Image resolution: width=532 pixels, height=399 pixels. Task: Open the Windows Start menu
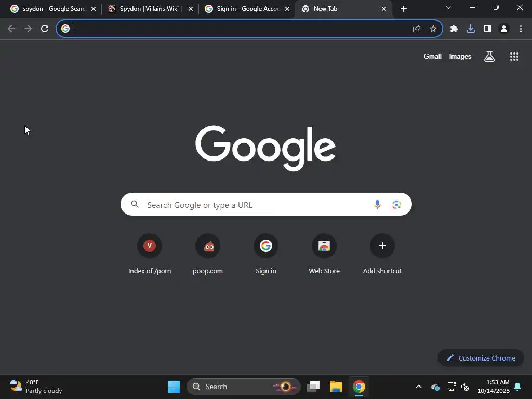[x=174, y=387]
